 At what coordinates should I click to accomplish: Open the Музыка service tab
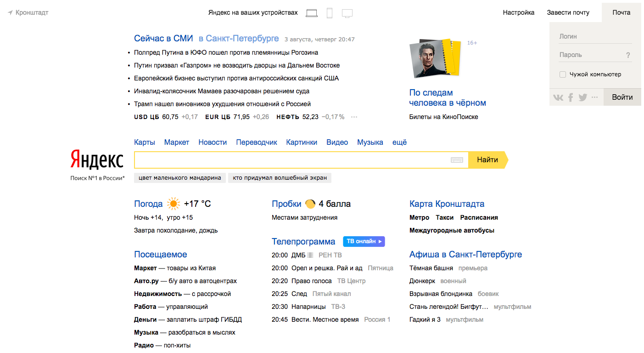(x=370, y=142)
